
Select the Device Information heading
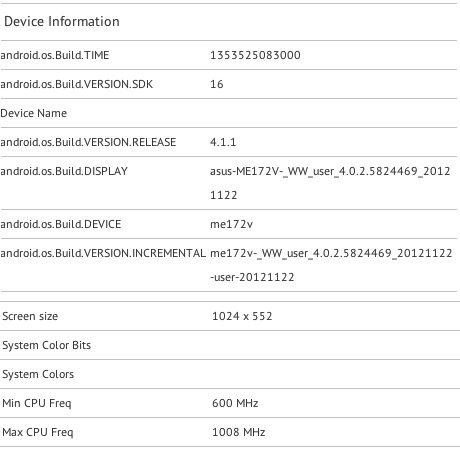[62, 22]
